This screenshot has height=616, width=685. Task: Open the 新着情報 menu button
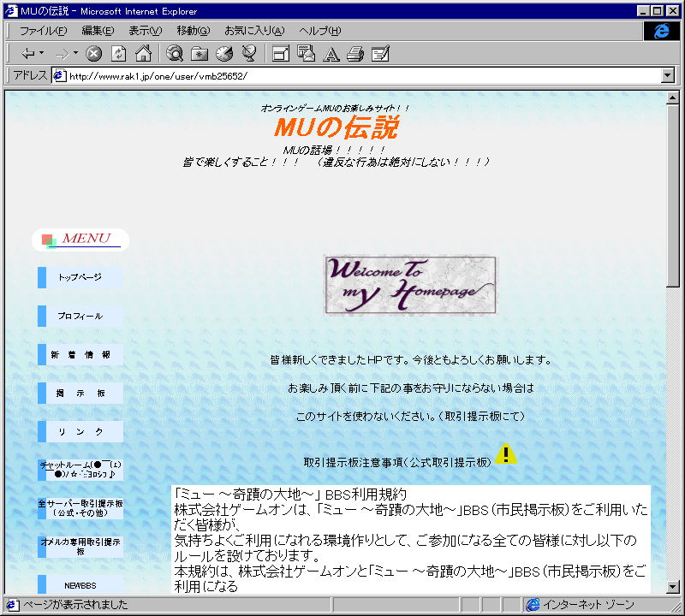pos(80,354)
